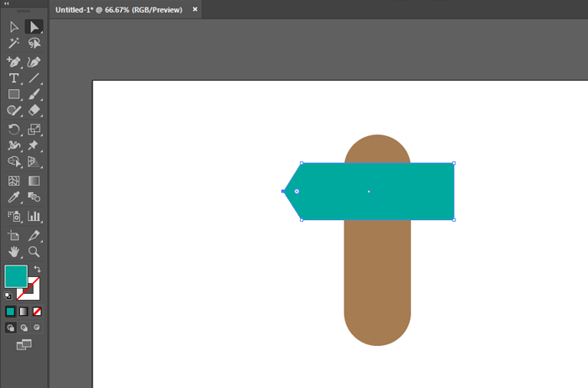Select the Blend tool
The width and height of the screenshot is (588, 388).
click(34, 197)
